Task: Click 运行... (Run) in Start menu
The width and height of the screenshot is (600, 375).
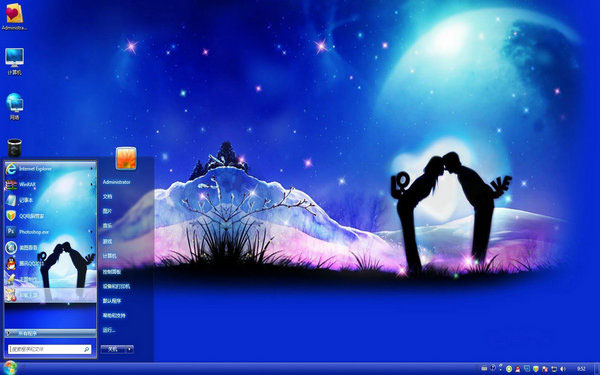Action: pos(109,330)
